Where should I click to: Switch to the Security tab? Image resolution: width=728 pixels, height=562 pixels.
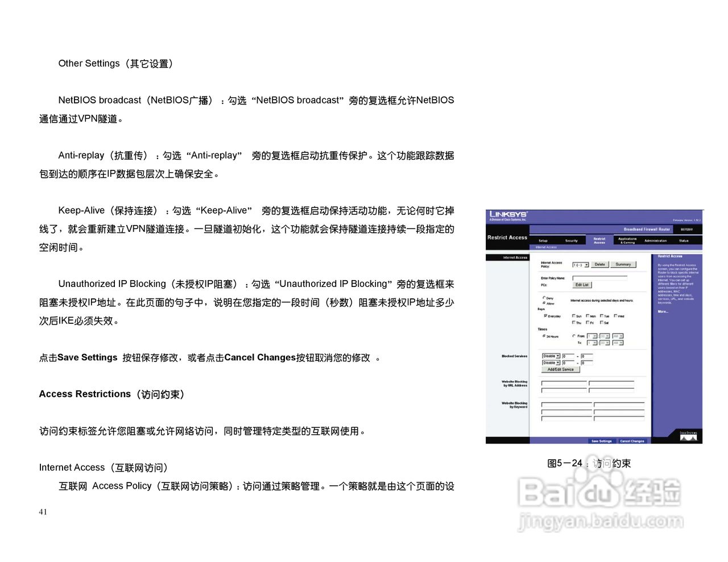click(x=572, y=240)
